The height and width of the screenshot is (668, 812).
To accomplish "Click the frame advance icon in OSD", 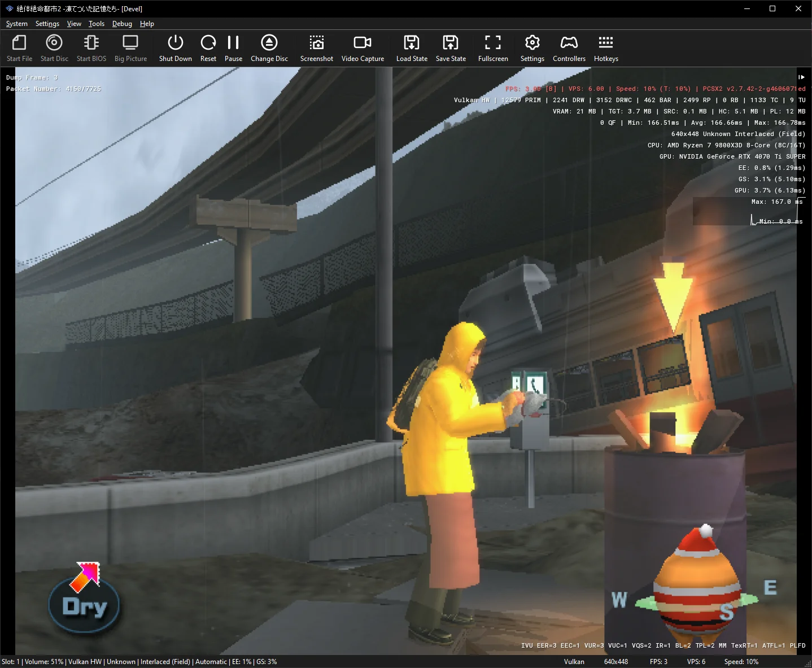I will (x=801, y=77).
